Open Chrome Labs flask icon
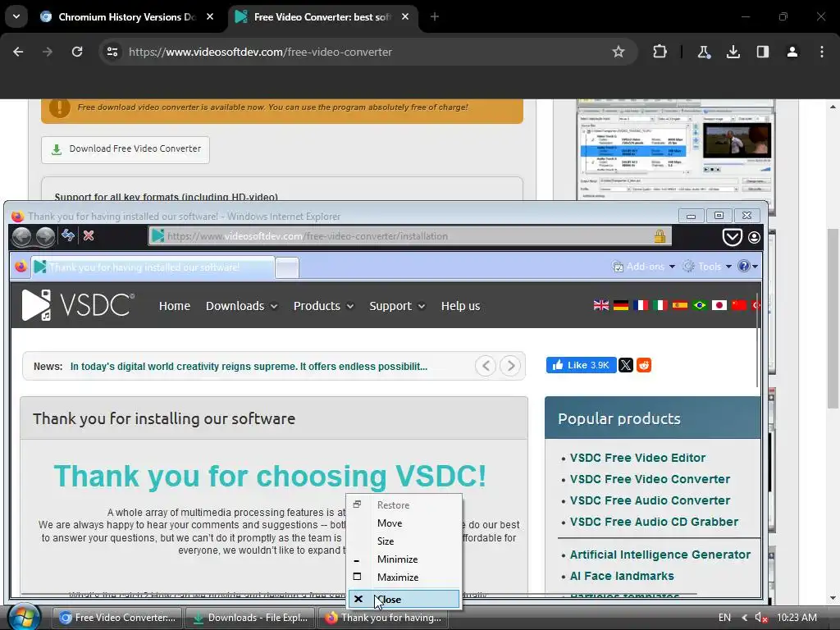This screenshot has height=630, width=840. pyautogui.click(x=703, y=52)
